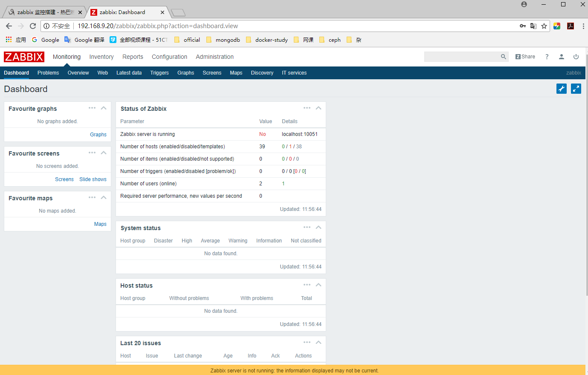Open the Triggers submenu

point(159,73)
